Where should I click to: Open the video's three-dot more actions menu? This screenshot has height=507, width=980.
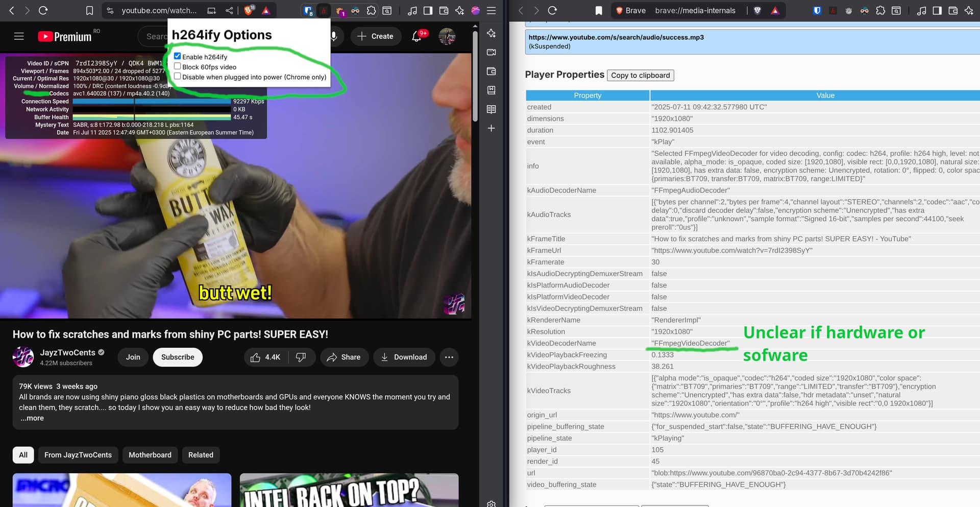[x=449, y=357]
